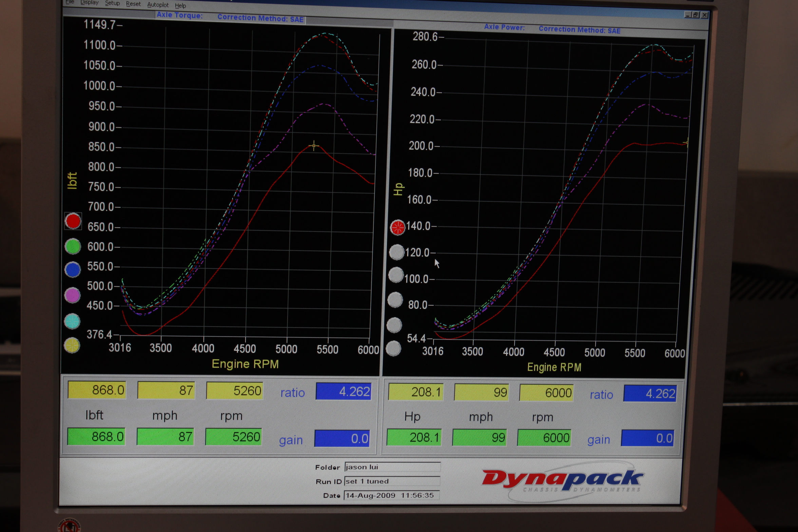The height and width of the screenshot is (532, 798).
Task: Toggle the gray run circle beside 120.0 Hp
Action: click(x=397, y=252)
